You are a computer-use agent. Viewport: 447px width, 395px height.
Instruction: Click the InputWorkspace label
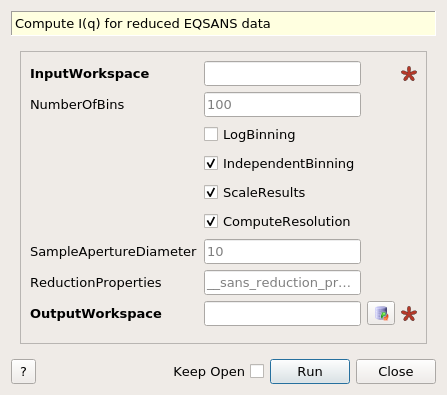(x=89, y=74)
